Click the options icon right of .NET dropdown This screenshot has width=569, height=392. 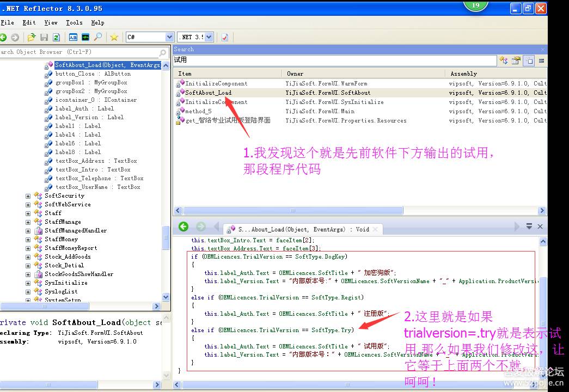tap(225, 37)
